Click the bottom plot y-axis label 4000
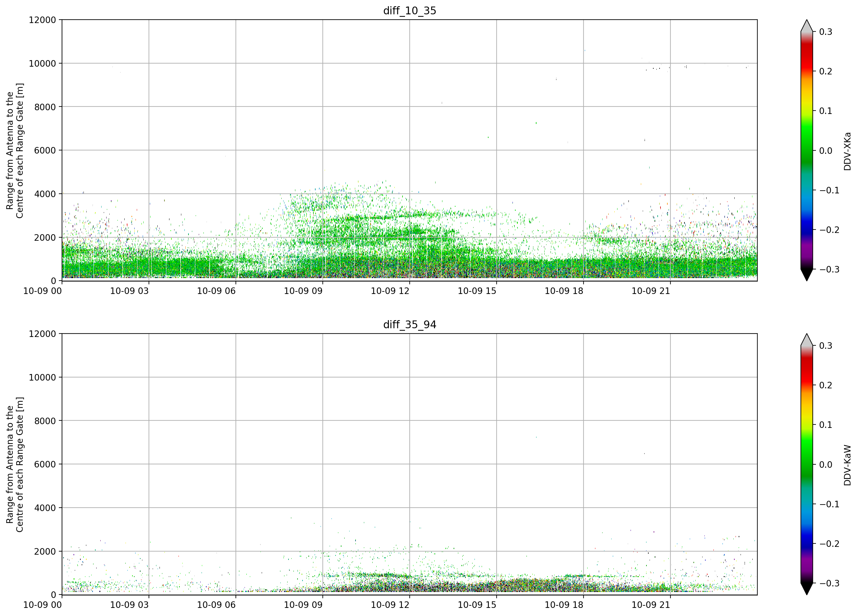The image size is (858, 616). pos(45,508)
